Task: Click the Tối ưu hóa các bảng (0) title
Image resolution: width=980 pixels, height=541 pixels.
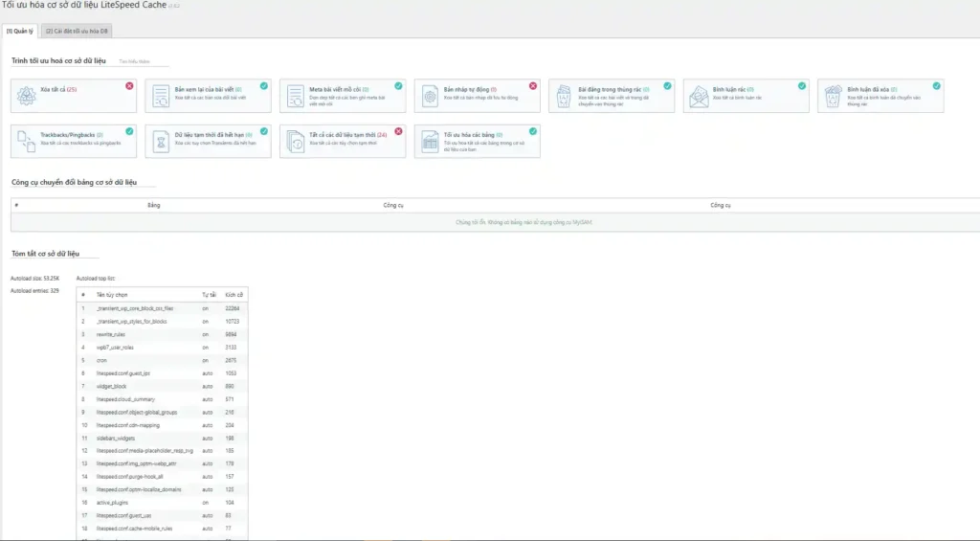Action: [x=473, y=135]
